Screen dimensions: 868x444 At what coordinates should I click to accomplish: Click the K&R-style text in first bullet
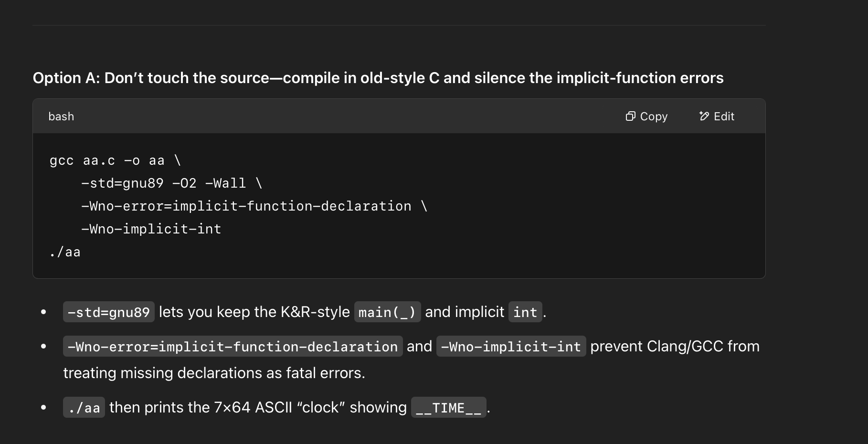(x=315, y=312)
